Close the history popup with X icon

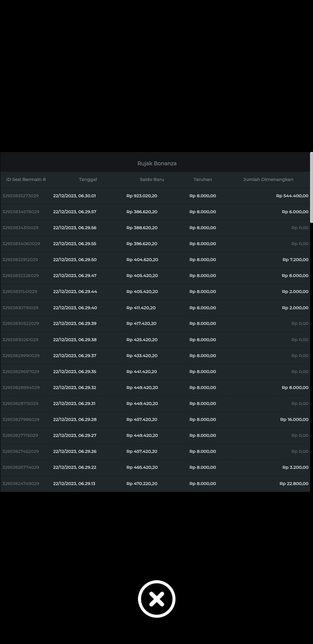[156, 599]
